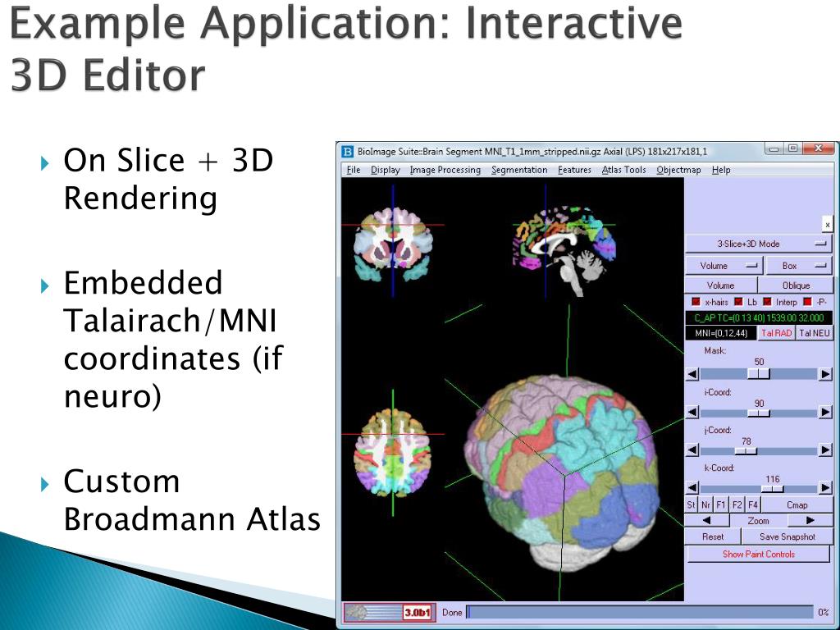Screen dimensions: 840x630
Task: Increase i-Coord with right arrow
Action: (825, 413)
